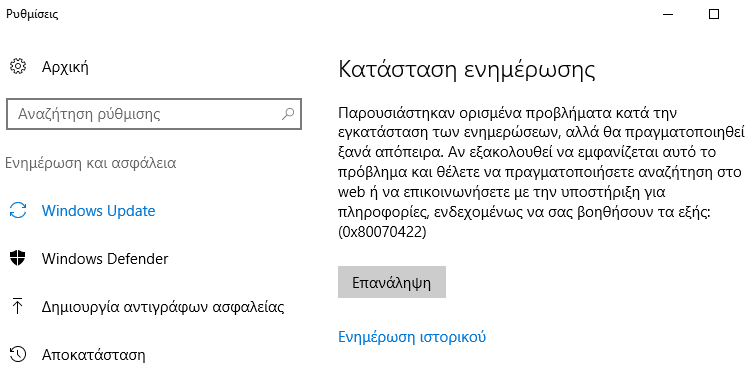This screenshot has height=371, width=750.
Task: Maximize the Ρυθμίσεις window
Action: (714, 14)
